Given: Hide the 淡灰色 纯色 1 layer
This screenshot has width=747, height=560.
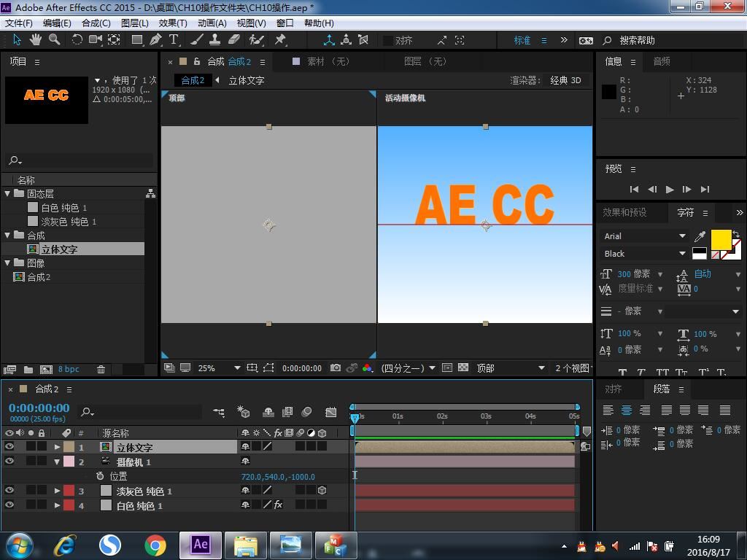Looking at the screenshot, I should pos(9,490).
